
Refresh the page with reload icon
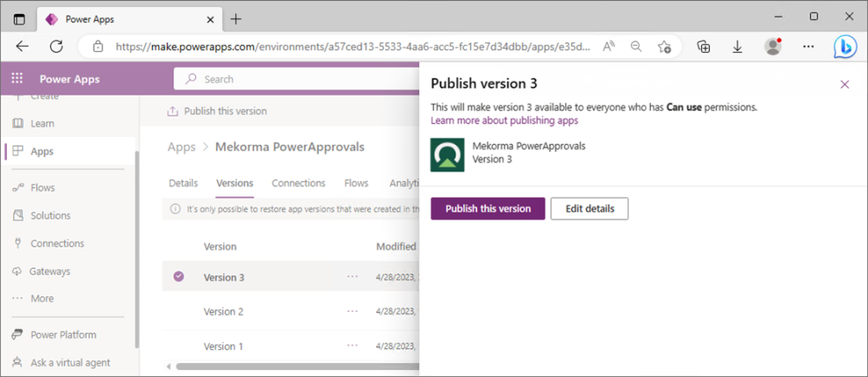(56, 47)
